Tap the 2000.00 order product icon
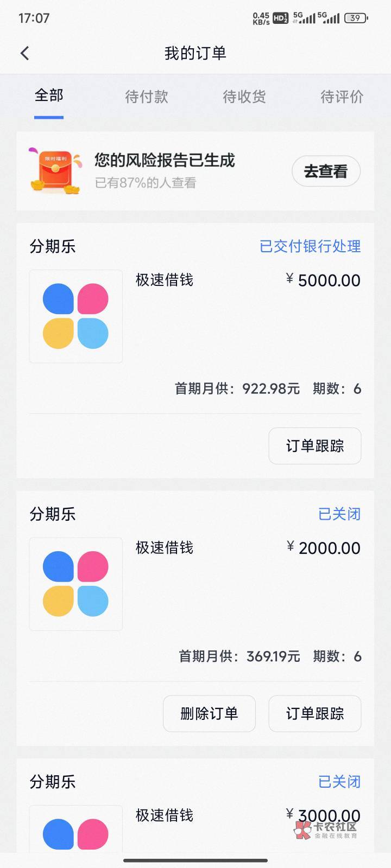The image size is (391, 868). coord(75,584)
